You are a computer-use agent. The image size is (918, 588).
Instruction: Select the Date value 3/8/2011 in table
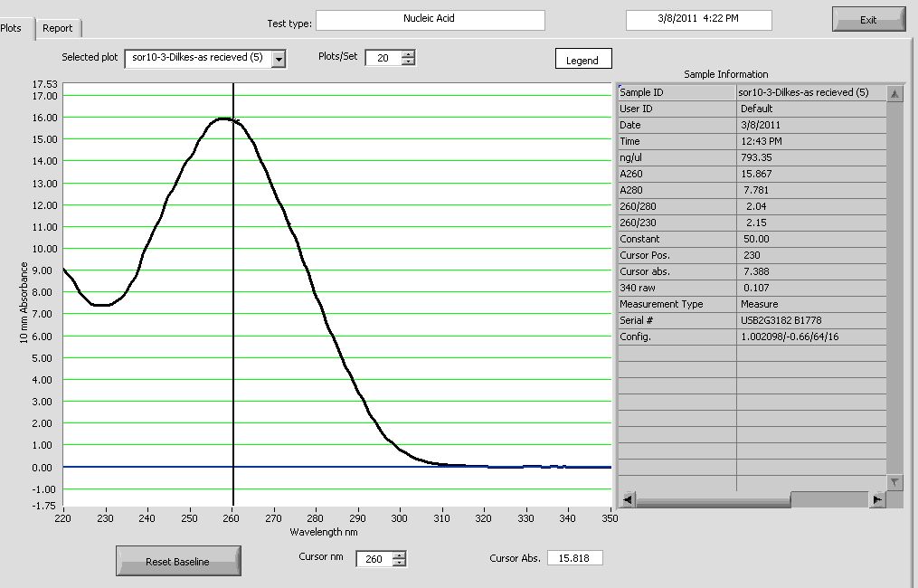(811, 126)
